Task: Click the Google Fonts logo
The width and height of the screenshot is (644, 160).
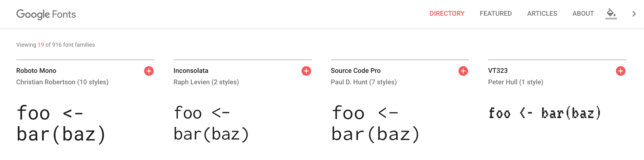Action: tap(46, 14)
